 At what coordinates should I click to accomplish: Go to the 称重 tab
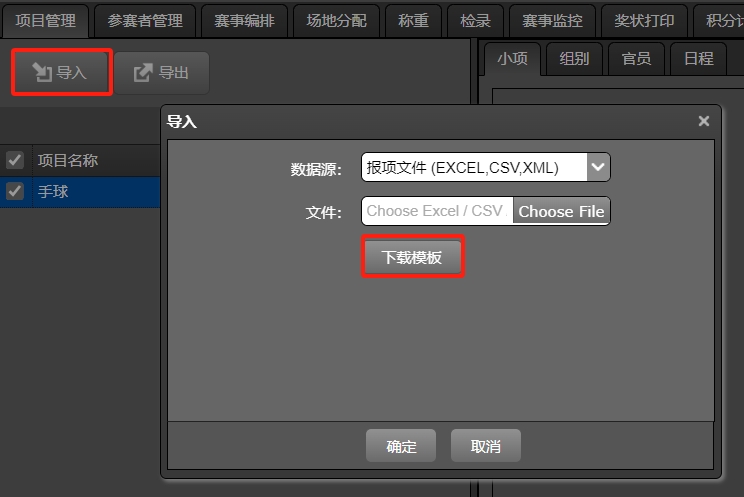click(x=413, y=21)
